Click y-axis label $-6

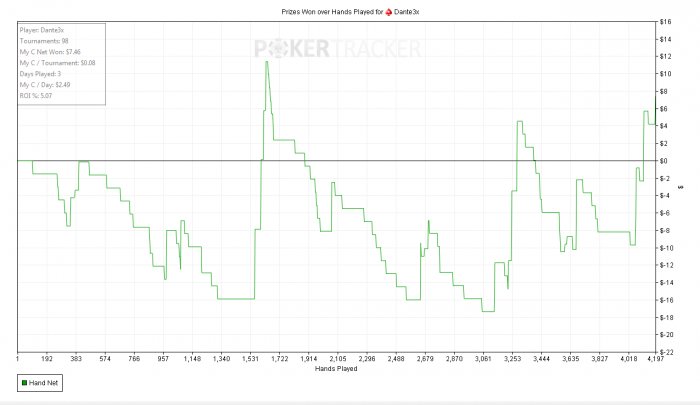664,213
